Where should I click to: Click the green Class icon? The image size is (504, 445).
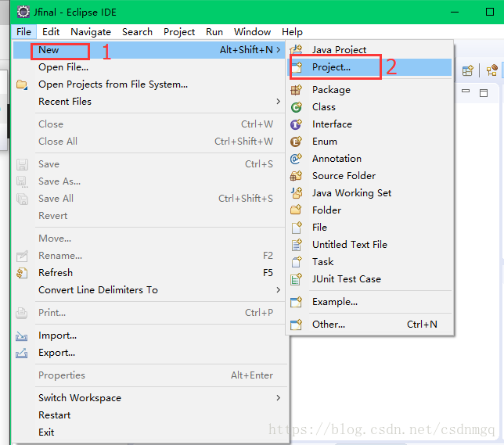[x=296, y=107]
